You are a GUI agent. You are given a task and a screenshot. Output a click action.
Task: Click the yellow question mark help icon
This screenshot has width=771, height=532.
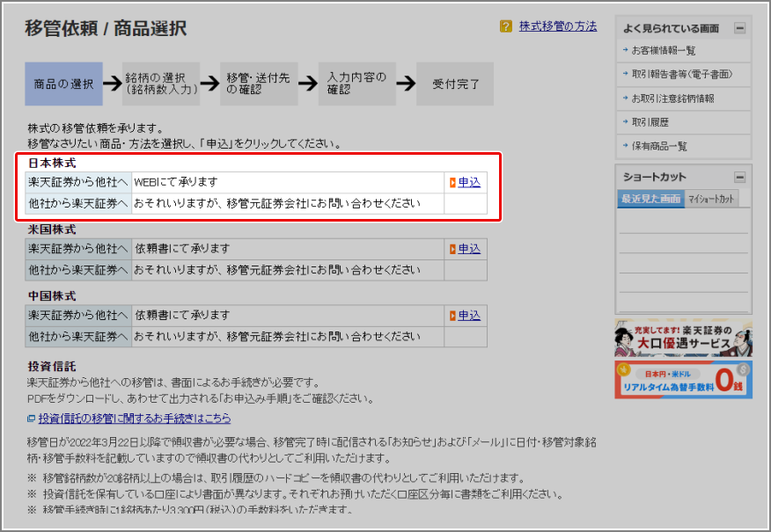pos(505,26)
